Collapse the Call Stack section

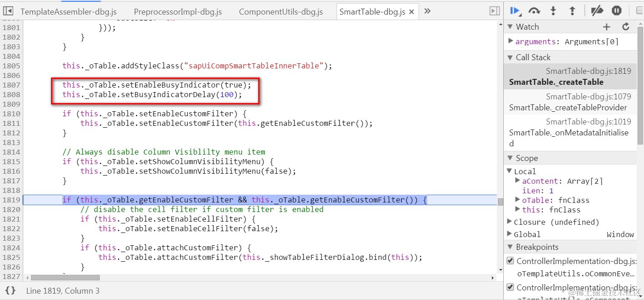point(510,57)
